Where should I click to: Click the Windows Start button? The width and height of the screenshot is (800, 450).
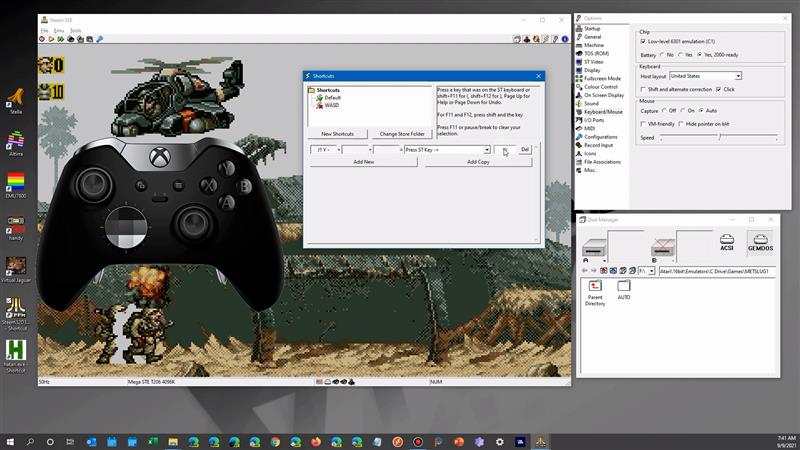pos(10,442)
